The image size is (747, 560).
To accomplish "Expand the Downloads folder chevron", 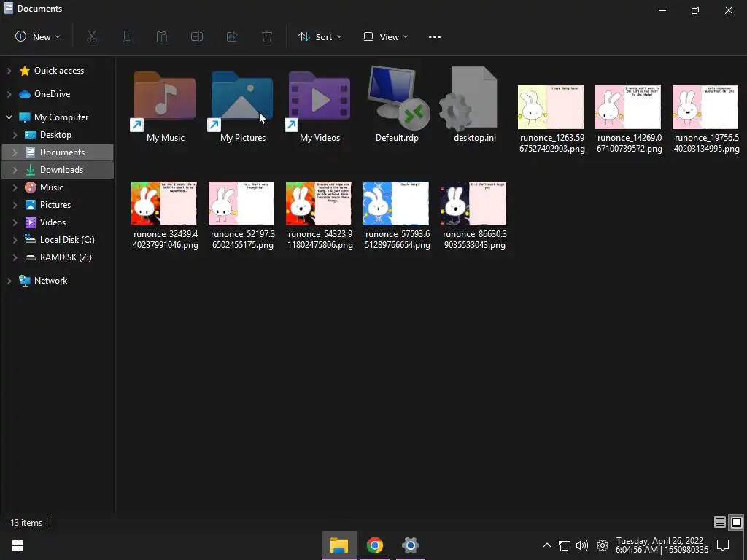I will pos(15,170).
